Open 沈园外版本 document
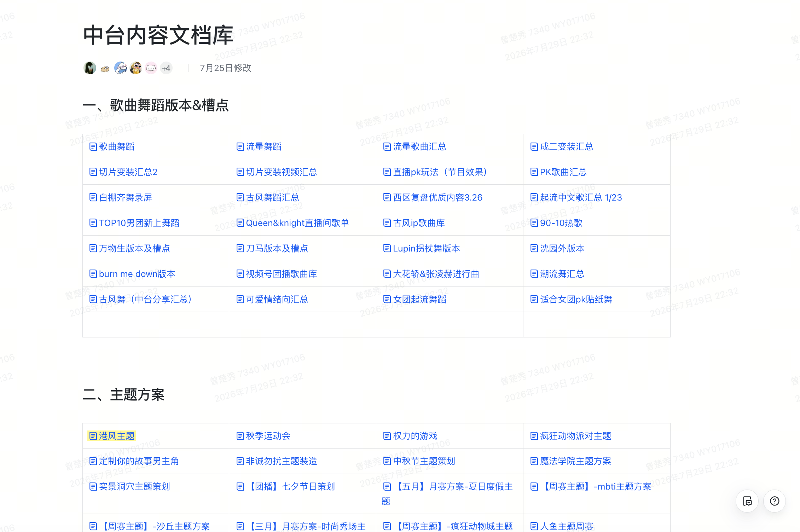Image resolution: width=800 pixels, height=532 pixels. pyautogui.click(x=557, y=248)
